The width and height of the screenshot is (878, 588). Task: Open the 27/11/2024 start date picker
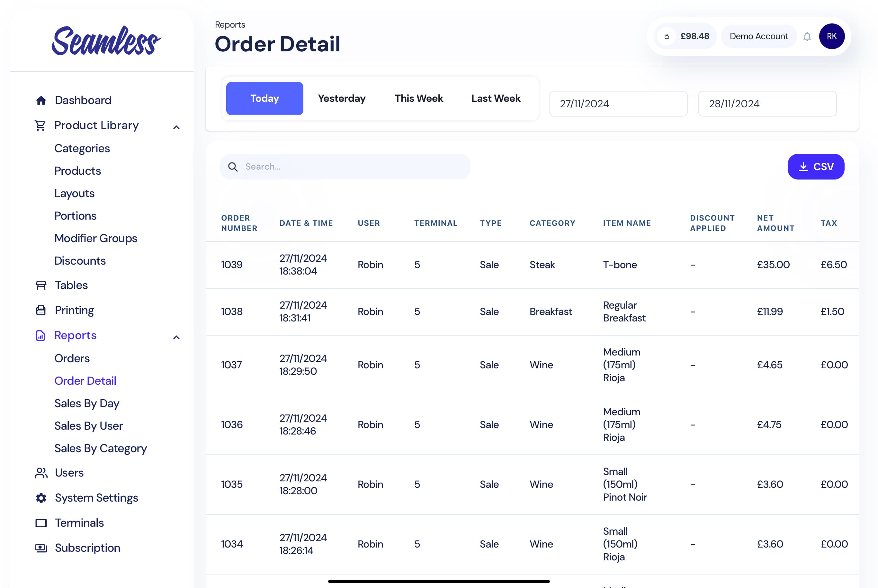(x=618, y=104)
